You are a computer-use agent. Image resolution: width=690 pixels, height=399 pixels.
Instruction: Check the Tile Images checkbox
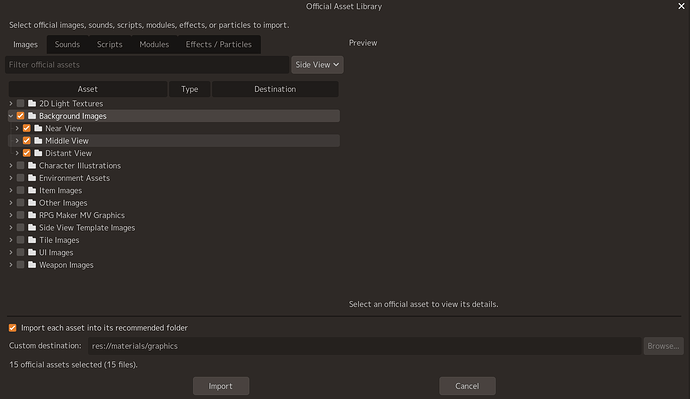click(20, 240)
